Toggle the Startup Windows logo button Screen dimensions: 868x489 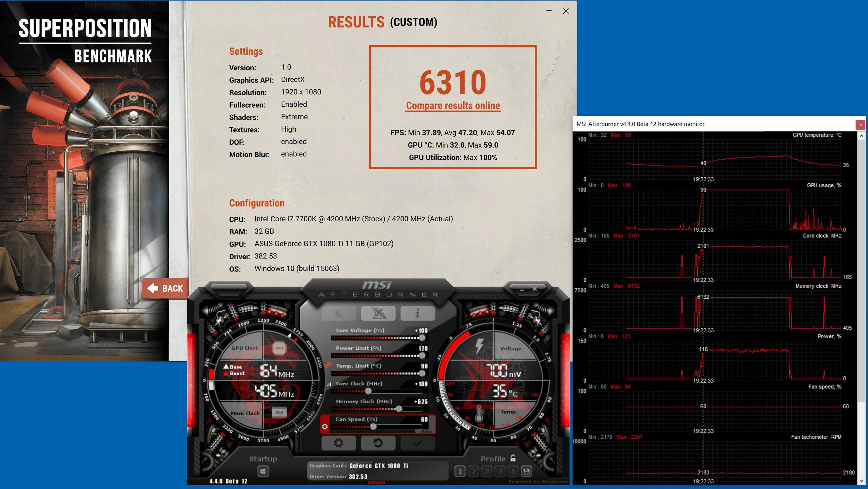coord(263,471)
